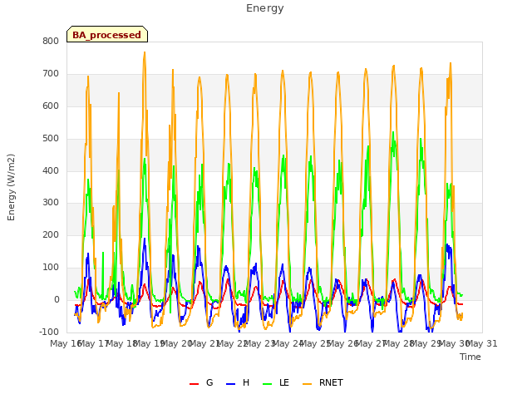
Task: Click the chart title Energy
Action: pos(265,8)
